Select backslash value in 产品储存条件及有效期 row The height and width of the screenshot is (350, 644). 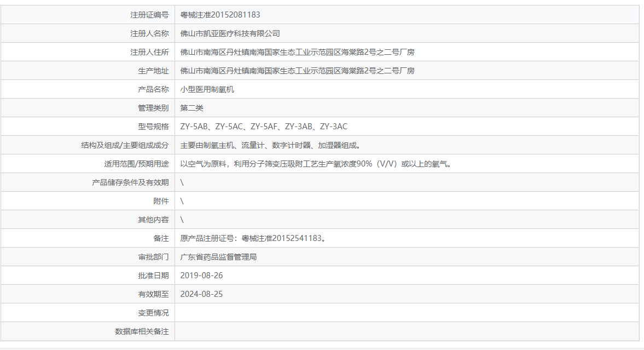tap(182, 182)
